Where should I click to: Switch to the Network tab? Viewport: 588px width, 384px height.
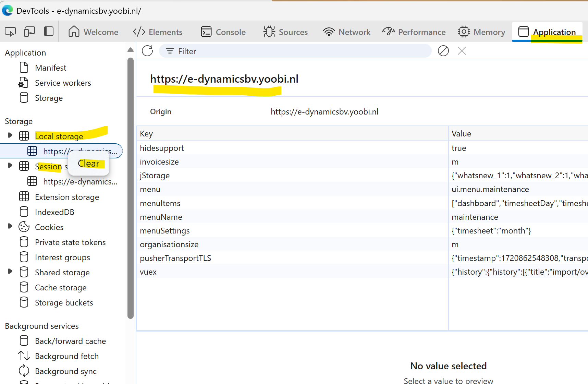pyautogui.click(x=347, y=32)
